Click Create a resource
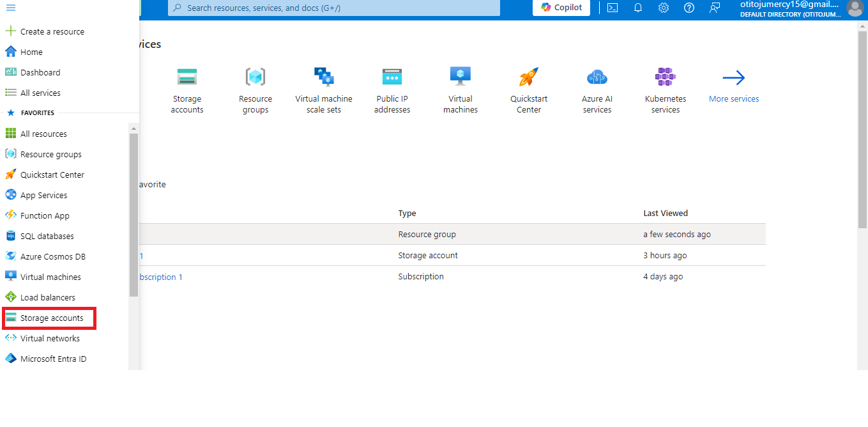868x427 pixels. [x=51, y=31]
